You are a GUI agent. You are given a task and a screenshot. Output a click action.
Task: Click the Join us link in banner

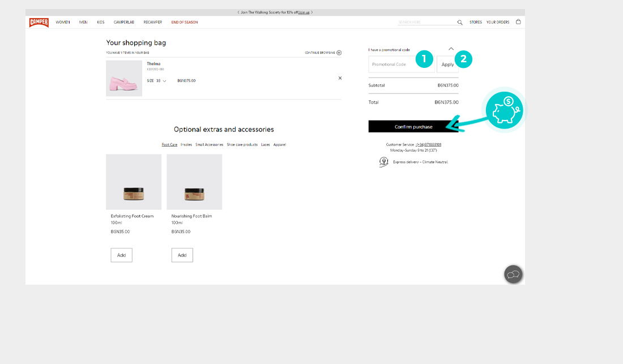[x=304, y=12]
